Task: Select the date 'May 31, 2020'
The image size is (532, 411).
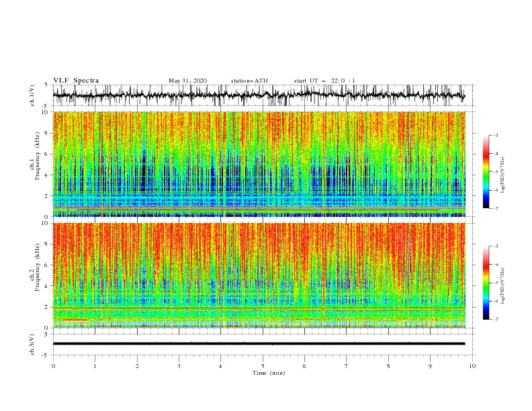Action: 187,81
